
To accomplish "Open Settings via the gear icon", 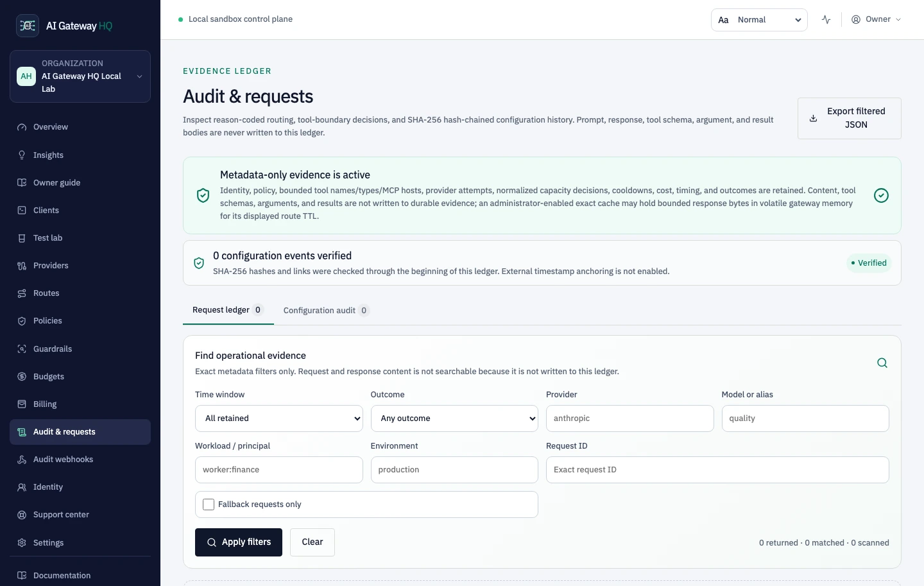I will pos(22,543).
